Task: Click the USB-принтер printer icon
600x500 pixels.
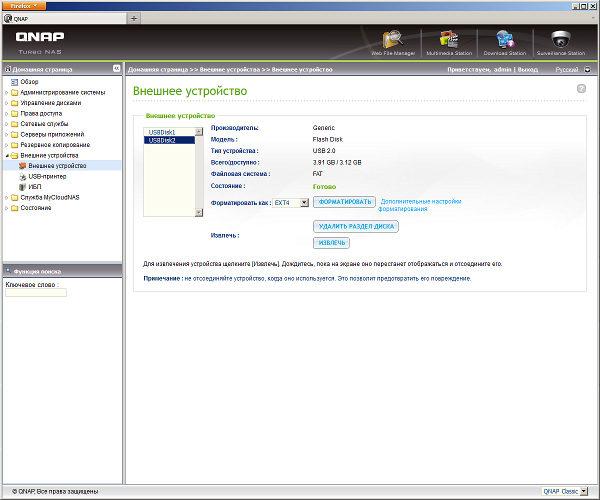Action: click(23, 176)
